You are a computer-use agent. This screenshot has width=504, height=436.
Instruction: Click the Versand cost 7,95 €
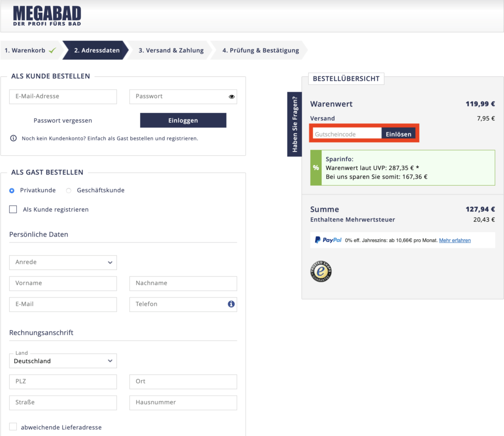(486, 118)
